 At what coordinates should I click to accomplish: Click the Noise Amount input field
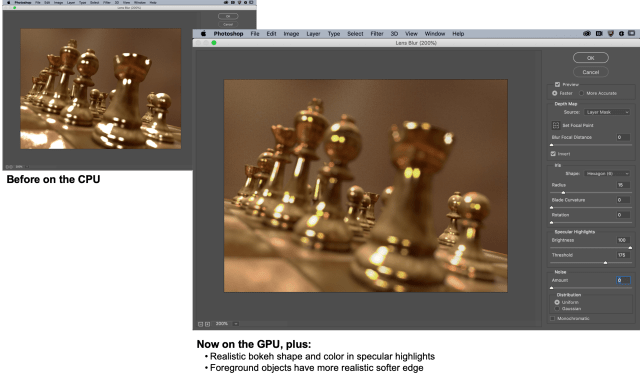click(623, 280)
